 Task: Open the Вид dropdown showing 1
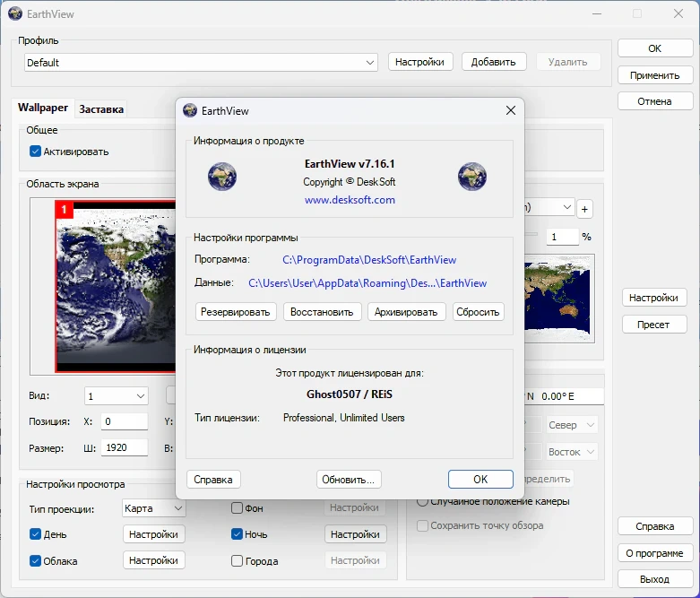117,396
